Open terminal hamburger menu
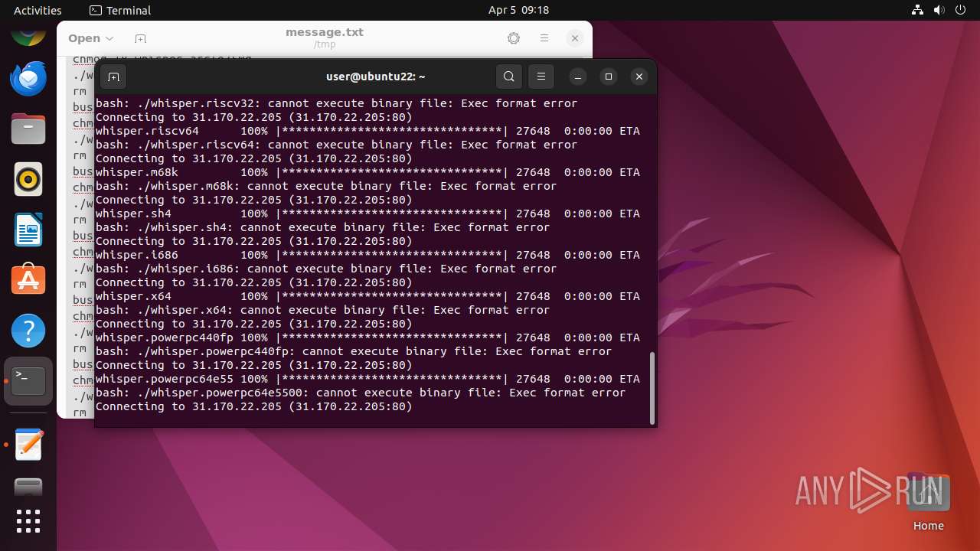This screenshot has width=980, height=551. [x=541, y=77]
